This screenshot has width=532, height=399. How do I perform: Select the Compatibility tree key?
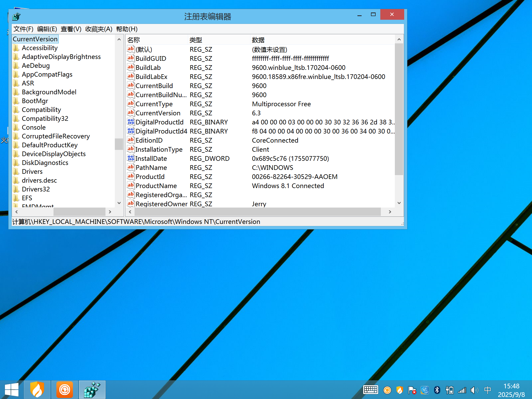pos(41,110)
